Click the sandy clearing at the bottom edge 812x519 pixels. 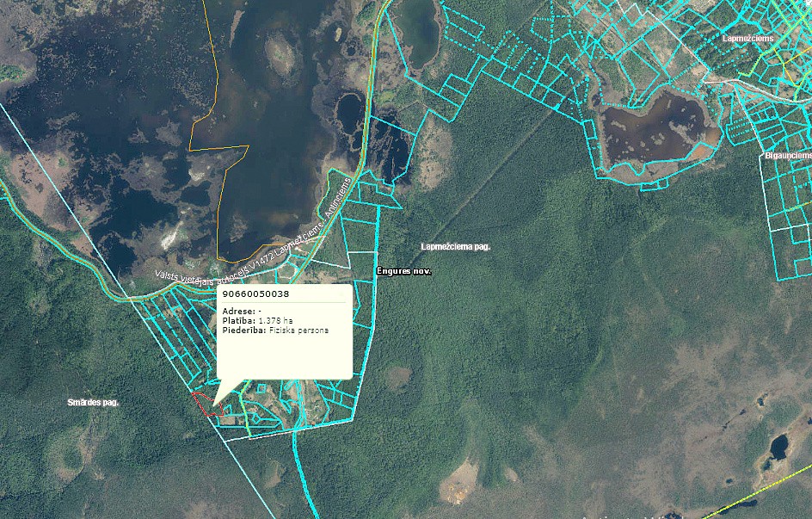pos(460,482)
